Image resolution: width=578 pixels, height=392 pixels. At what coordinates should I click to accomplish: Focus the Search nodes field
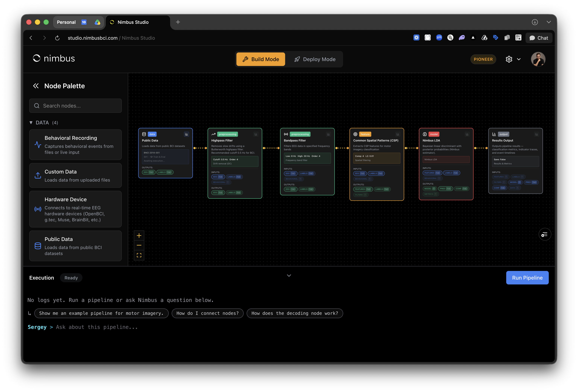(76, 106)
